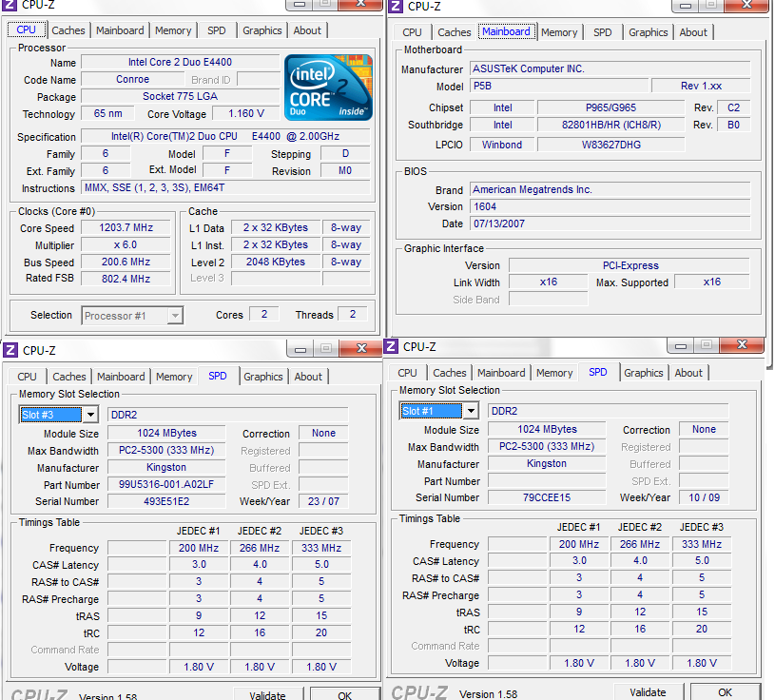
Task: Click CPU-Z title icon of Slot #3 window
Action: coord(10,350)
